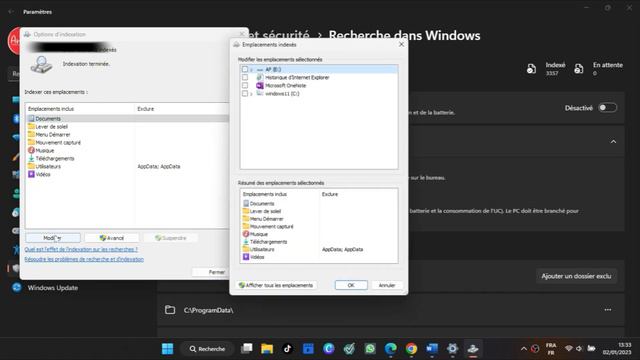Click the Internet Explorer history icon in tree
640x360 pixels.
(260, 77)
